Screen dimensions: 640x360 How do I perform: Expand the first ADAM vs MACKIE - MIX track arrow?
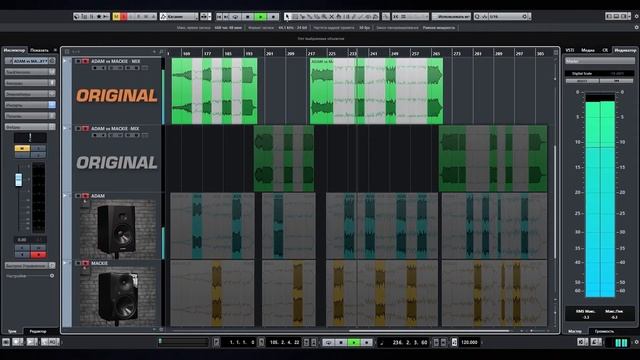[64, 61]
